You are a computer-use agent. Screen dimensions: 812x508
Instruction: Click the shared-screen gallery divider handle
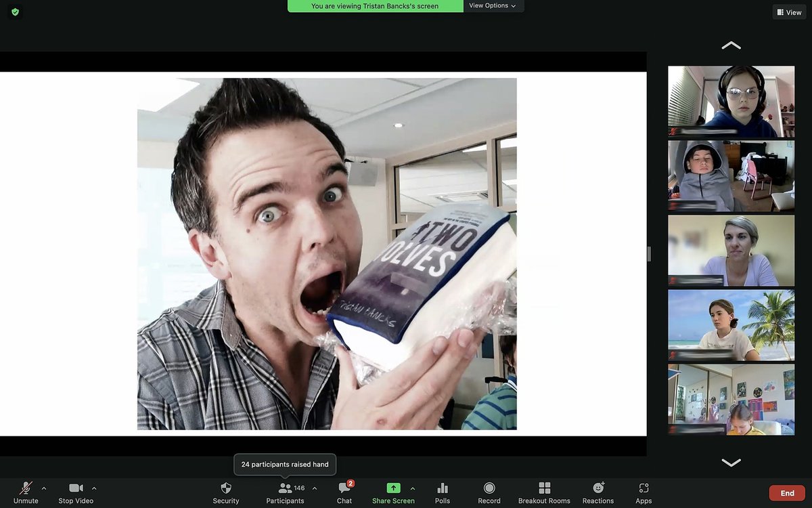pyautogui.click(x=648, y=254)
